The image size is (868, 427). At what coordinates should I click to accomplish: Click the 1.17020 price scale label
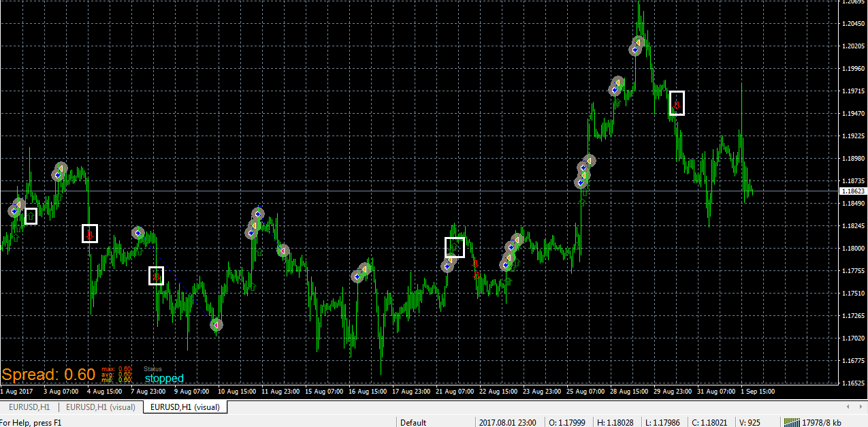pos(853,338)
